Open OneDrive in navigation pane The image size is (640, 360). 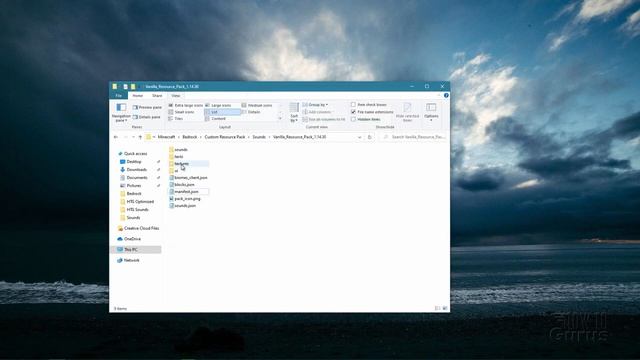[x=132, y=239]
